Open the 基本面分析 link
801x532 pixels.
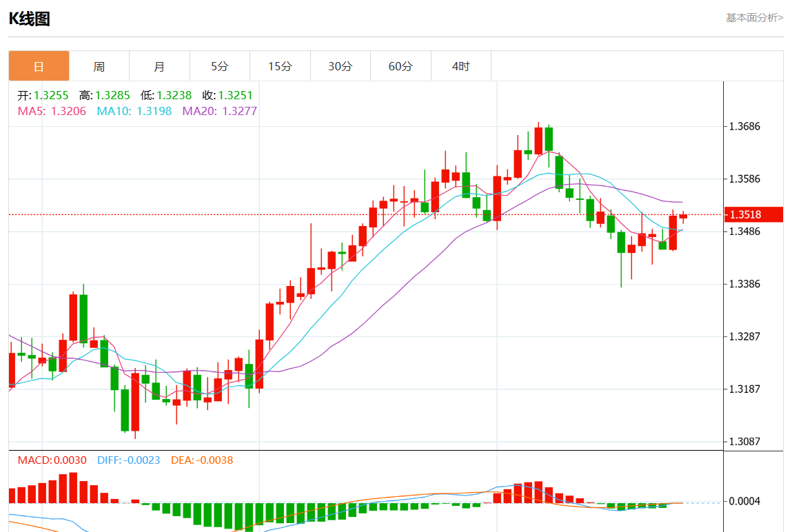click(755, 18)
